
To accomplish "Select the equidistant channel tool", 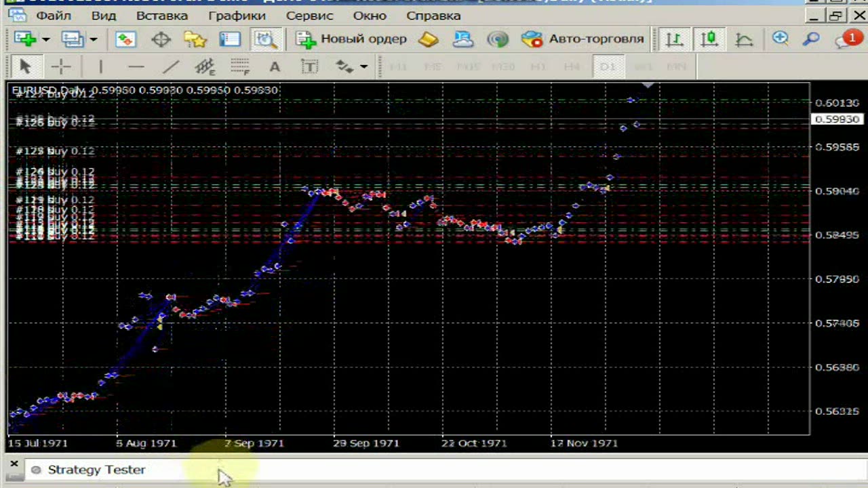I will pos(205,66).
